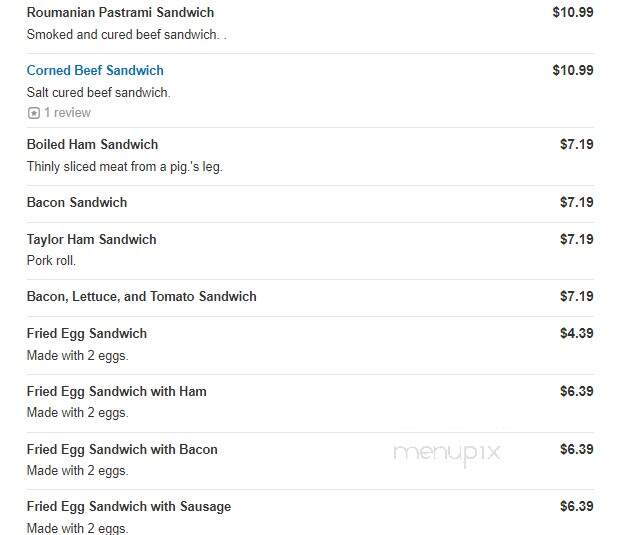The image size is (626, 535).
Task: Click the $10.99 Corned Beef price
Action: click(573, 70)
